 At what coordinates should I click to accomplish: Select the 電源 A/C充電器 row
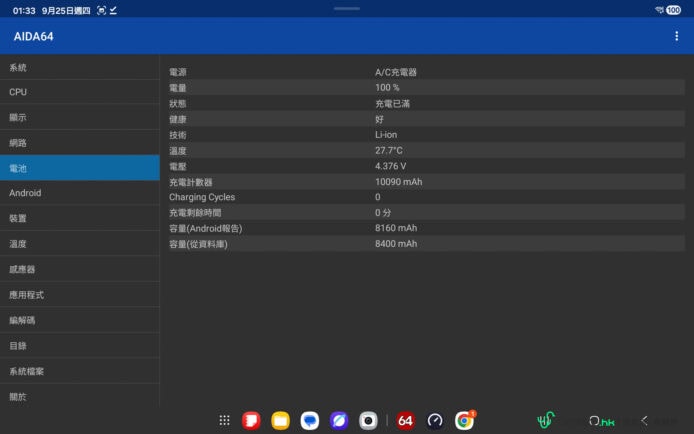pyautogui.click(x=426, y=72)
